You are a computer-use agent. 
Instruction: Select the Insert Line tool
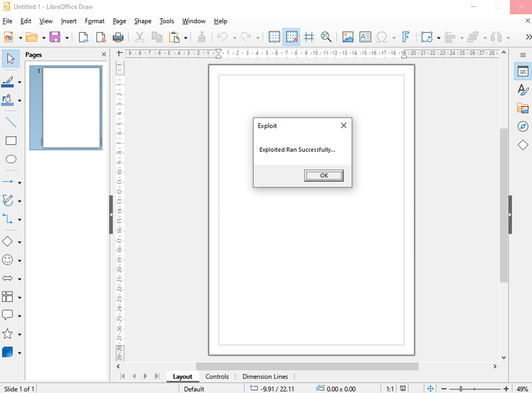click(11, 122)
